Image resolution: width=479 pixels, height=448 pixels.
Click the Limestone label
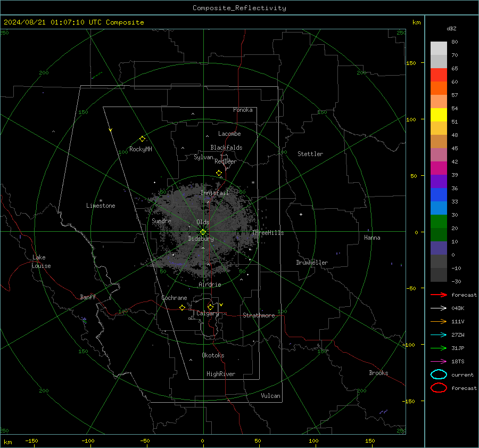[x=101, y=206]
